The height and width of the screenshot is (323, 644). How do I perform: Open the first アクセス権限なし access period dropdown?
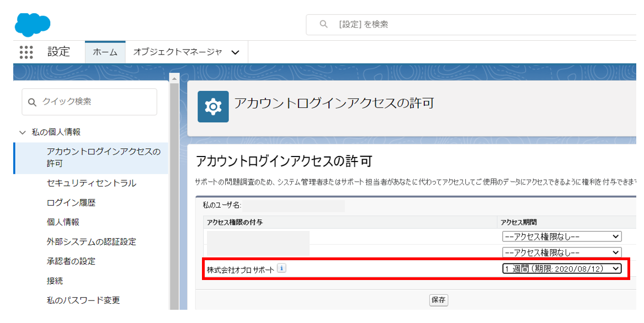point(561,236)
